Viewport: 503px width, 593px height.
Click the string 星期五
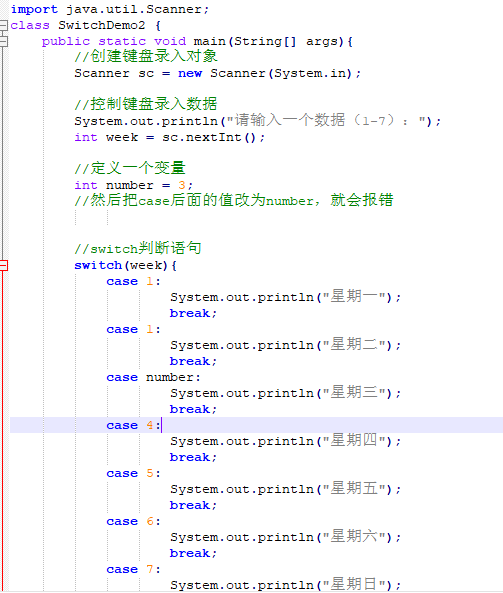click(354, 489)
